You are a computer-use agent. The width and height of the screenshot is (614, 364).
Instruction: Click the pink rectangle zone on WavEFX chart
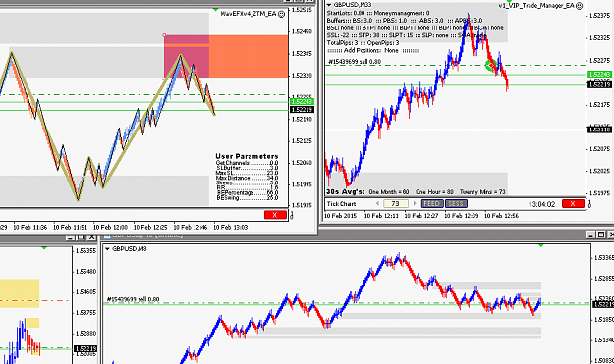pos(187,57)
